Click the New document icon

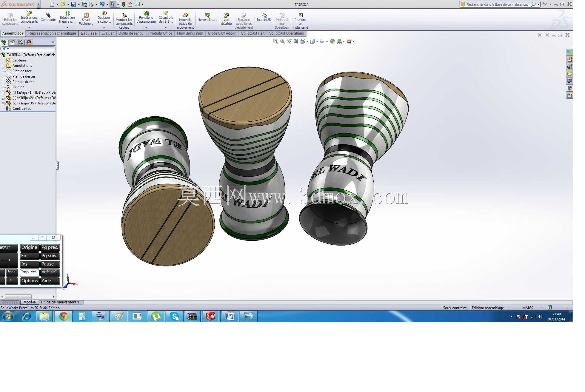point(52,4)
